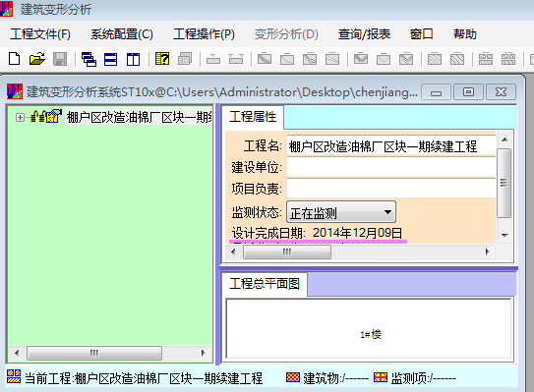Click the properties panel horizontal scrollbar thumb
This screenshot has height=392, width=534.
[x=287, y=252]
